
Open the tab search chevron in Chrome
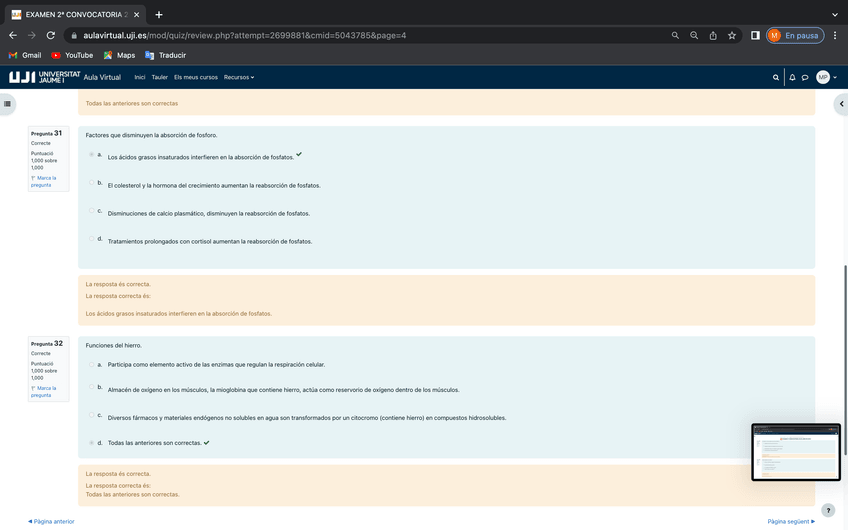(x=835, y=14)
